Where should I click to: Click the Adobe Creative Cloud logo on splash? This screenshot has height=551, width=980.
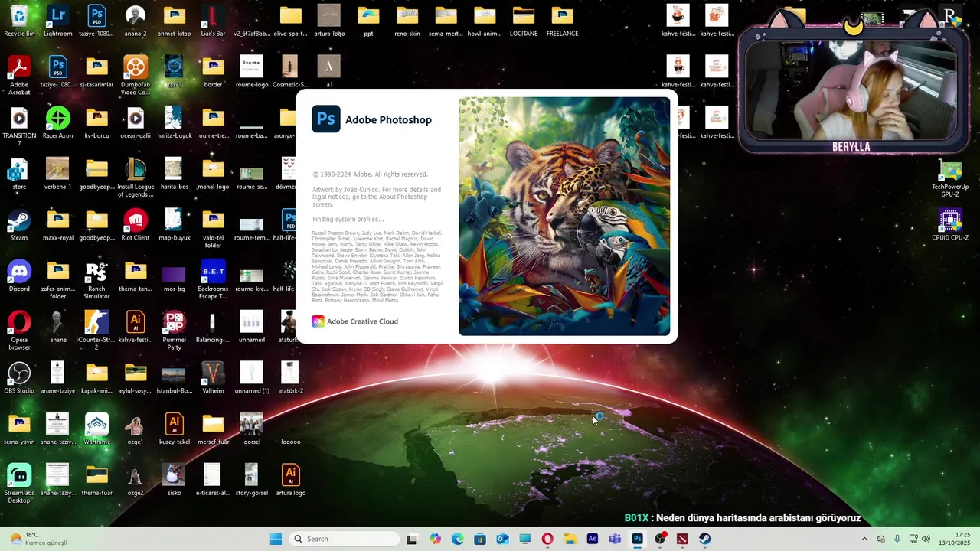[x=318, y=321]
